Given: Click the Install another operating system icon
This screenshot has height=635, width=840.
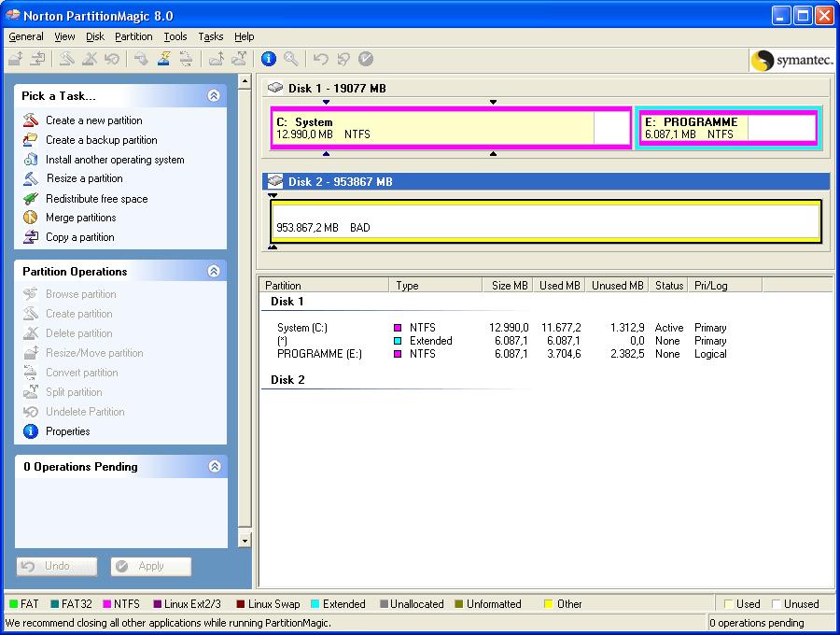Looking at the screenshot, I should [x=31, y=159].
